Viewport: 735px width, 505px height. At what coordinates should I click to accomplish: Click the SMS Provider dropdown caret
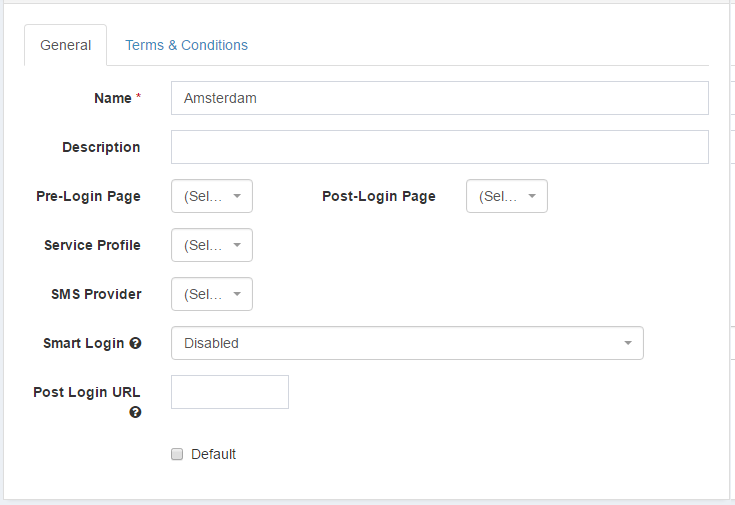pos(237,294)
